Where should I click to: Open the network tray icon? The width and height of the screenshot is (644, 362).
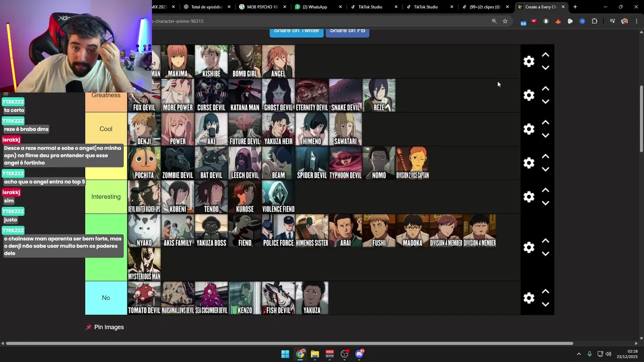[x=599, y=354]
